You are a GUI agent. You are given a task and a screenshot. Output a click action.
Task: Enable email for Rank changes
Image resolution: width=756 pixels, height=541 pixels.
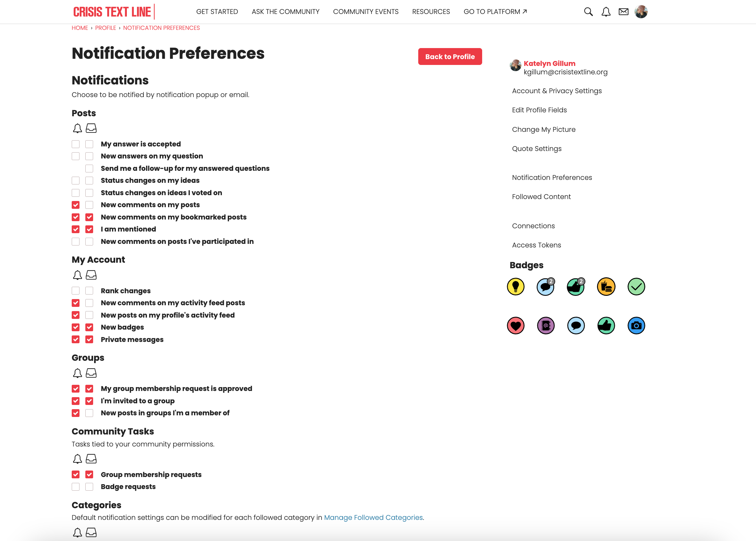89,291
